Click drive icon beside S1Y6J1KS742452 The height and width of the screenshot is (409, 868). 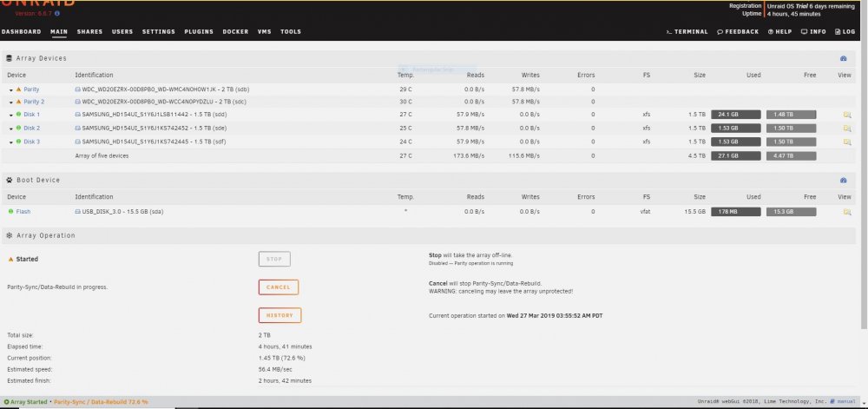point(78,129)
